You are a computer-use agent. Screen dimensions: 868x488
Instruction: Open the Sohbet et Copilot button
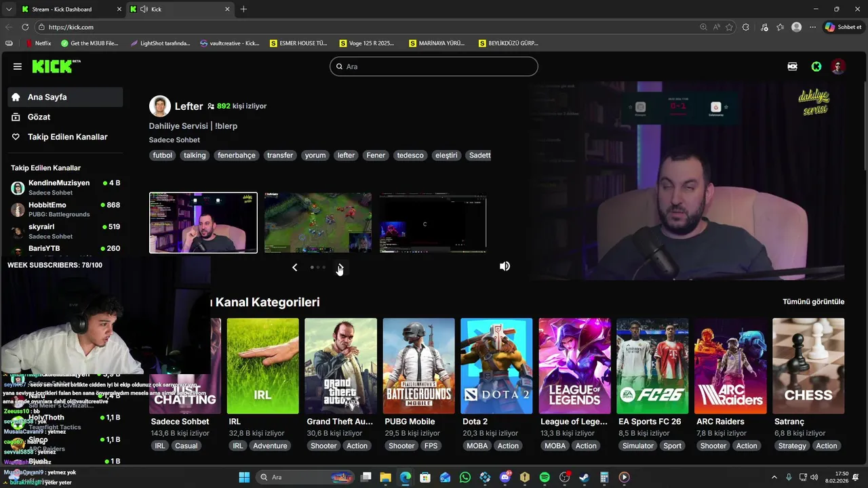coord(843,27)
